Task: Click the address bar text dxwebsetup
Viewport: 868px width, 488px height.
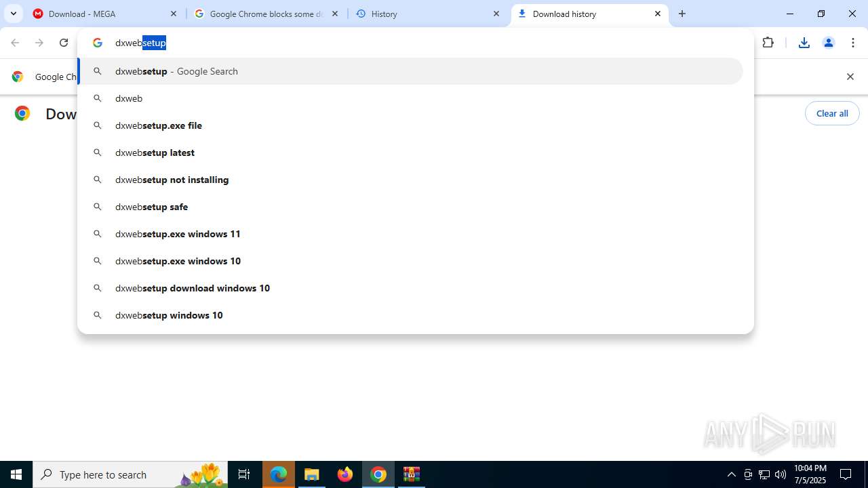Action: pyautogui.click(x=140, y=43)
